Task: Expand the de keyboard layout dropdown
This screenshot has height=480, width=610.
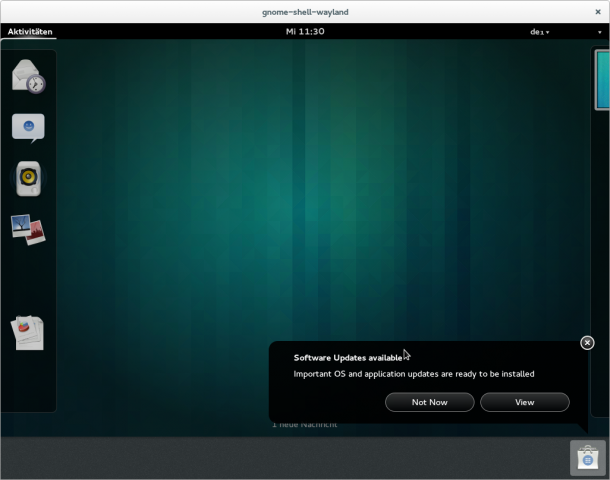Action: pos(540,32)
